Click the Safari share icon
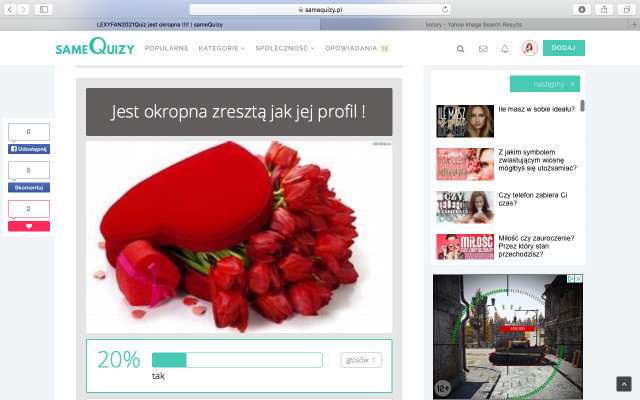640x400 pixels. pyautogui.click(x=604, y=9)
